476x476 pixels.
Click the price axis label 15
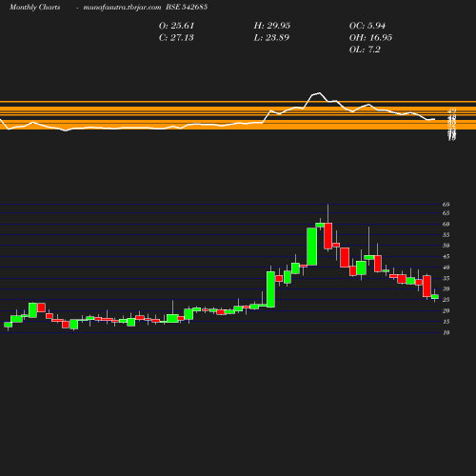(x=446, y=322)
